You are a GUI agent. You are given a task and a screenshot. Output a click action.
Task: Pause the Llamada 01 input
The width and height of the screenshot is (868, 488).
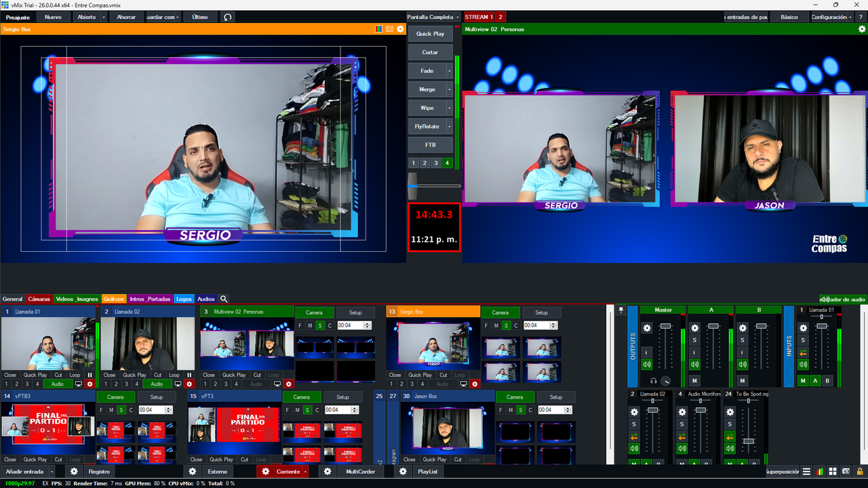tap(90, 375)
